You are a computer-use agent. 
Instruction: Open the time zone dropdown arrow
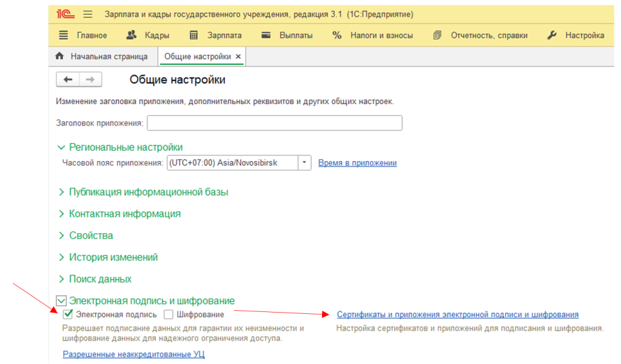[x=304, y=162]
